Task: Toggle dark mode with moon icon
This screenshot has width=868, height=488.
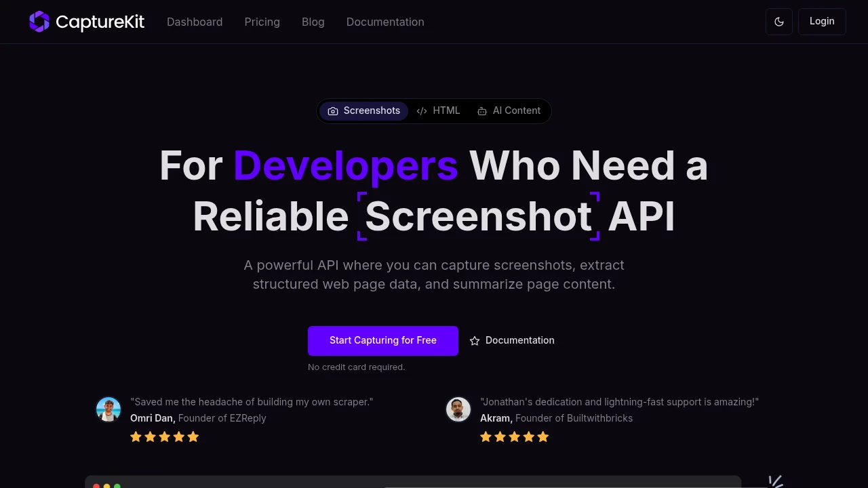Action: tap(779, 22)
